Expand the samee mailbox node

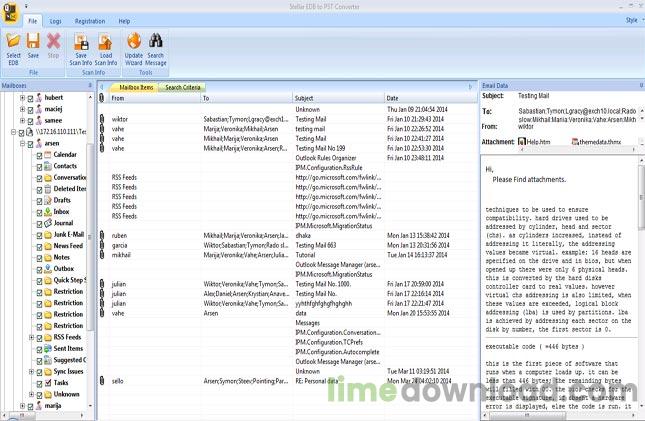23,121
